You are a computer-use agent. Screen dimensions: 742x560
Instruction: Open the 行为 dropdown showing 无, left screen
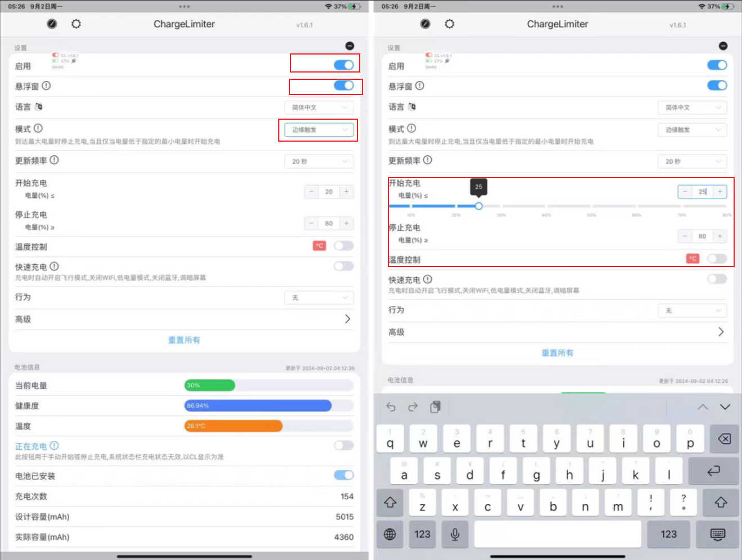(x=319, y=297)
